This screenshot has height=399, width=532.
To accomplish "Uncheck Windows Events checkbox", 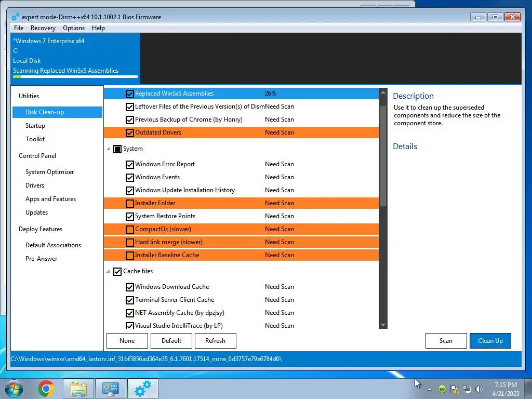I will pyautogui.click(x=129, y=178).
